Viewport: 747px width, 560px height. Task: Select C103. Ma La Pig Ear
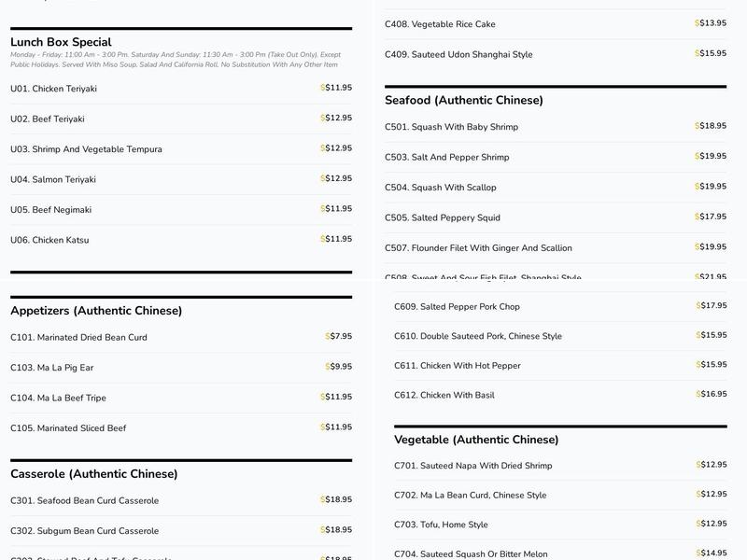[x=52, y=368]
